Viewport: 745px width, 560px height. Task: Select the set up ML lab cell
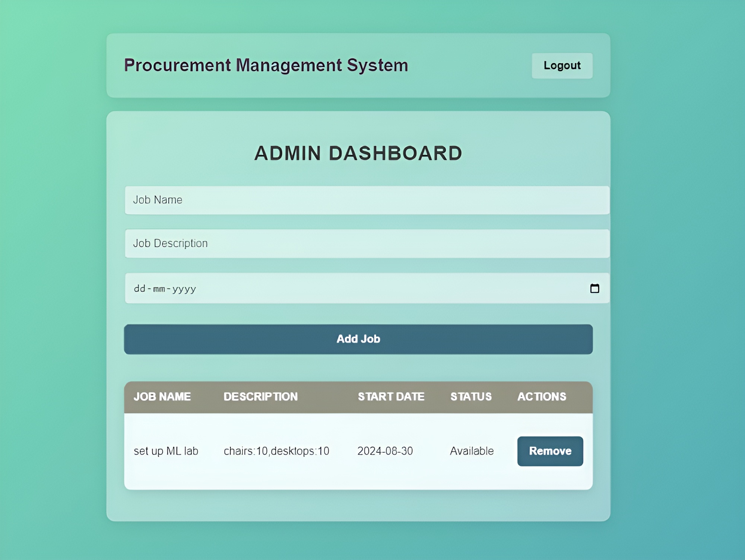pos(166,451)
